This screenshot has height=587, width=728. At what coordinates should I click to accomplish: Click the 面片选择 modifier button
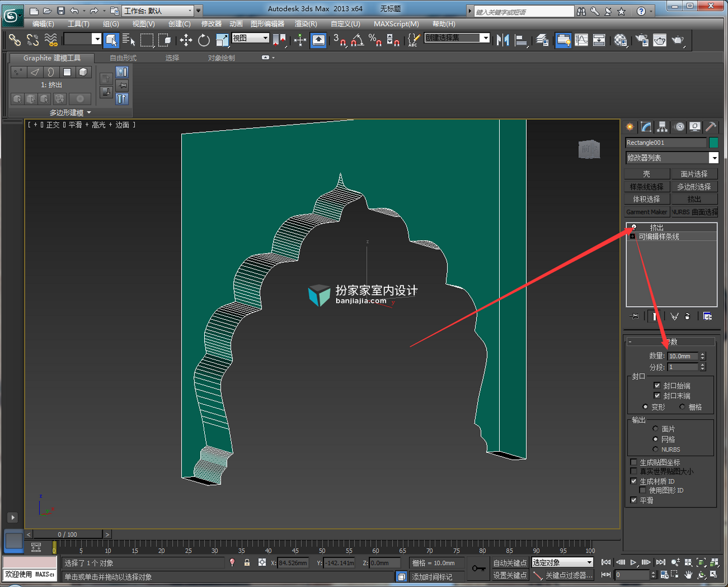pos(694,174)
